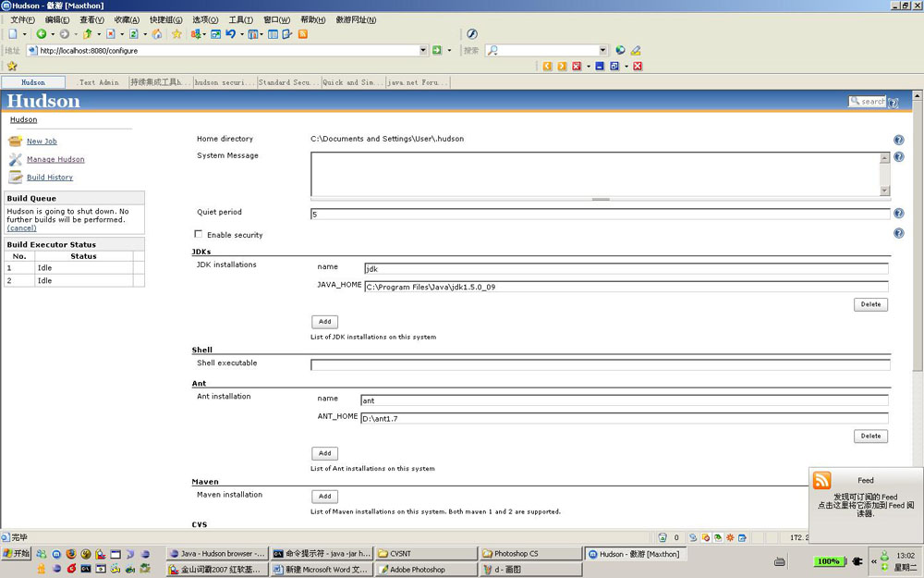Image resolution: width=924 pixels, height=578 pixels.
Task: Click the Firefox quick launch icon
Action: (x=71, y=554)
